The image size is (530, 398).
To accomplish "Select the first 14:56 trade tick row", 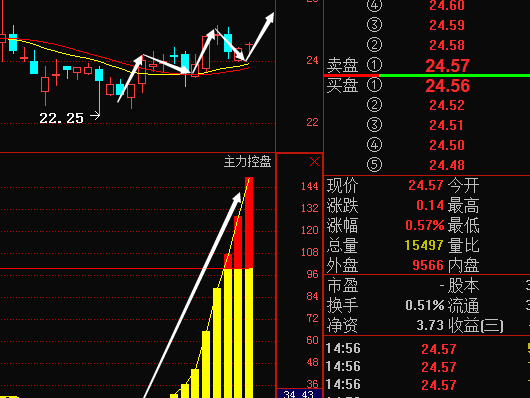I will pyautogui.click(x=427, y=349).
